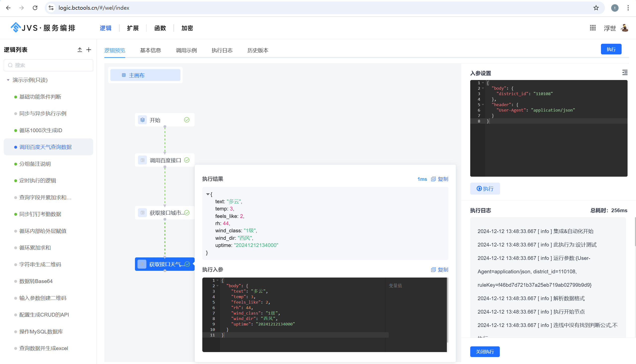Open the 函数 top menu
Image resolution: width=636 pixels, height=364 pixels.
(x=160, y=28)
